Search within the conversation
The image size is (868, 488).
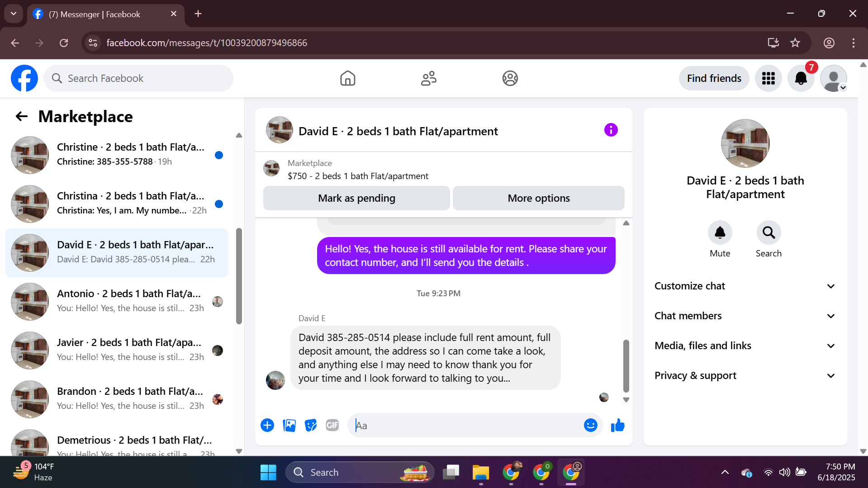pyautogui.click(x=768, y=232)
